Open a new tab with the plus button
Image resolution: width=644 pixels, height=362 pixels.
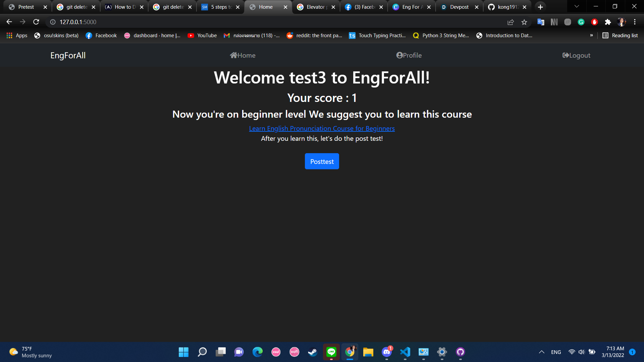tap(540, 7)
